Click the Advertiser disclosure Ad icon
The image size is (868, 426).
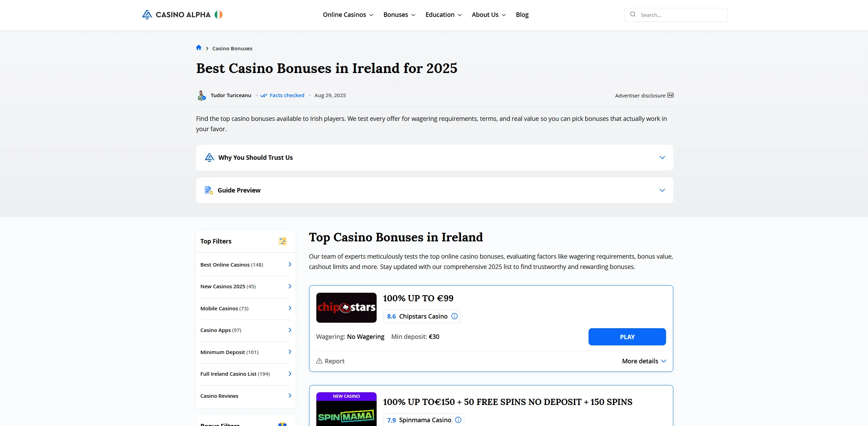[670, 95]
